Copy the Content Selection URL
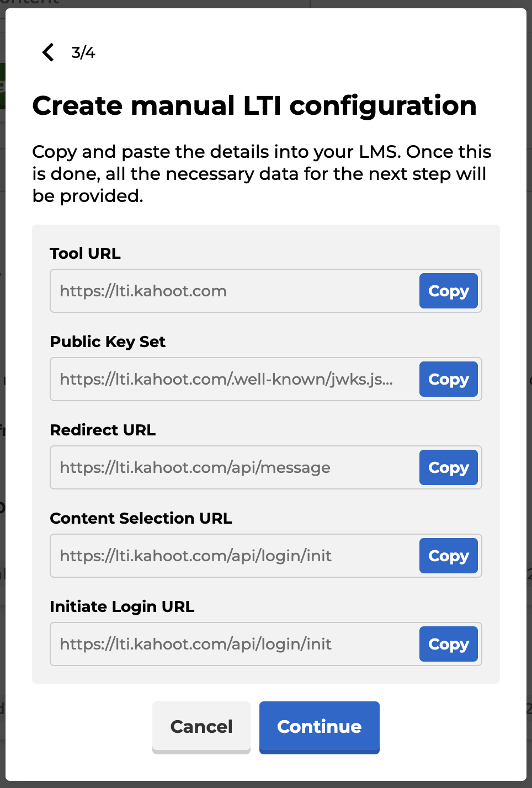This screenshot has width=532, height=788. (x=448, y=556)
